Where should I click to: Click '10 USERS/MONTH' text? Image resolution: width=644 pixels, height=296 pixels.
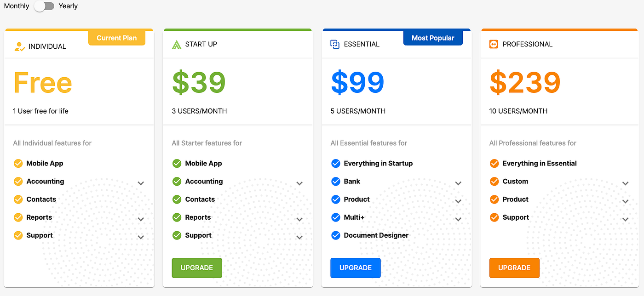point(518,111)
